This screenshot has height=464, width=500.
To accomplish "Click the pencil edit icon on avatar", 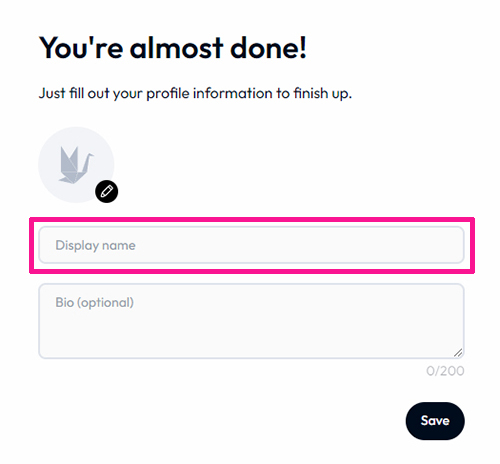I will click(106, 191).
